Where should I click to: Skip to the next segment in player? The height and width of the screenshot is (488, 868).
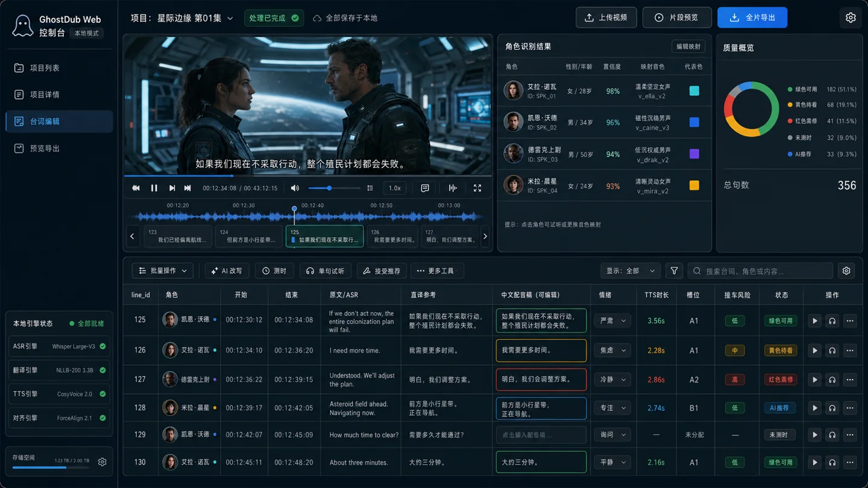click(187, 188)
